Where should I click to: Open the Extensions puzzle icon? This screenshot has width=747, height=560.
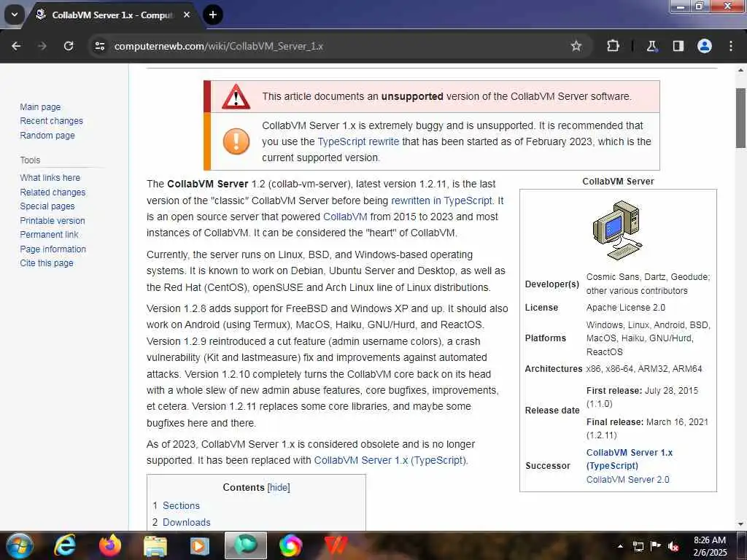pos(613,46)
